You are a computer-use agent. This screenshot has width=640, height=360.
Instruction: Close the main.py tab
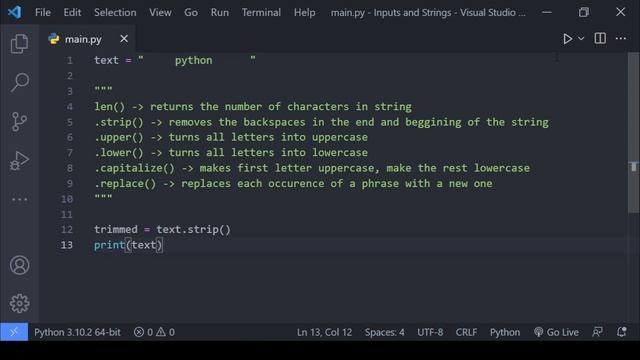tap(124, 39)
